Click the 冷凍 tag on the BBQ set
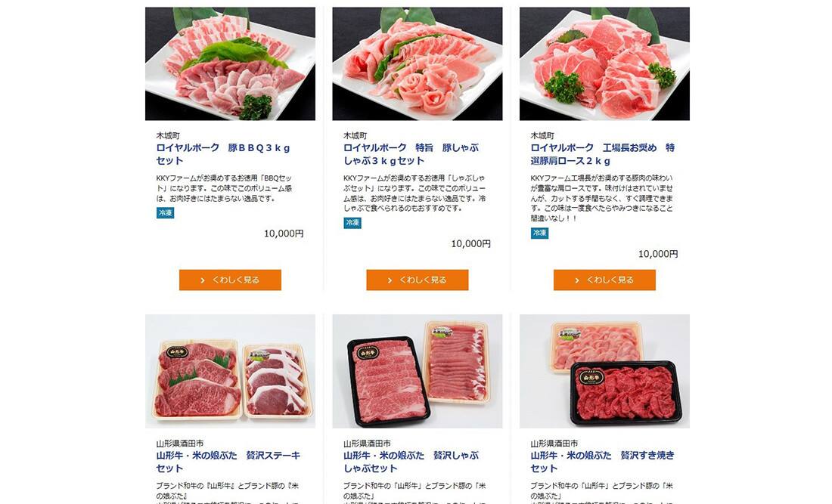Image resolution: width=832 pixels, height=504 pixels. point(165,213)
